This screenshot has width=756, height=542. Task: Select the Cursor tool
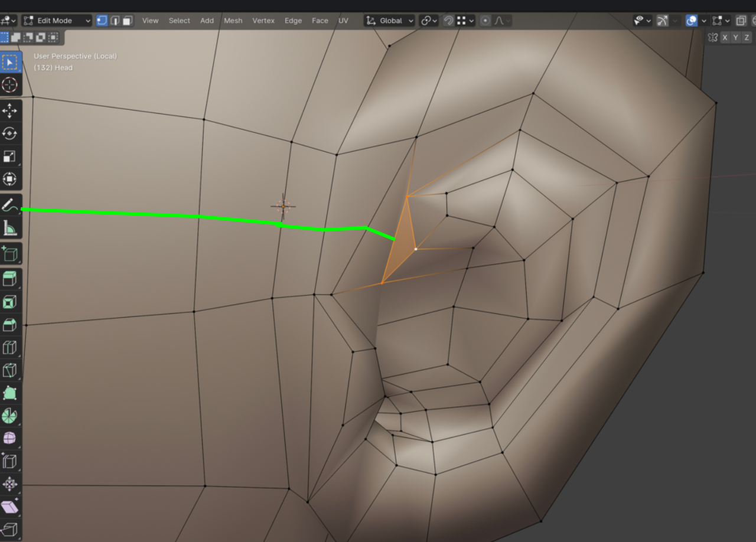pyautogui.click(x=9, y=85)
